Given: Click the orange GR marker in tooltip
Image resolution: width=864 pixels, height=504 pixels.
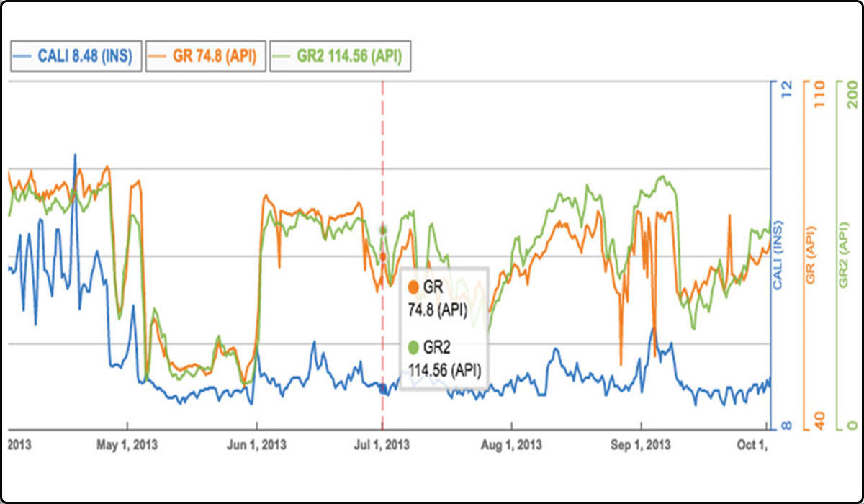Looking at the screenshot, I should (x=413, y=288).
